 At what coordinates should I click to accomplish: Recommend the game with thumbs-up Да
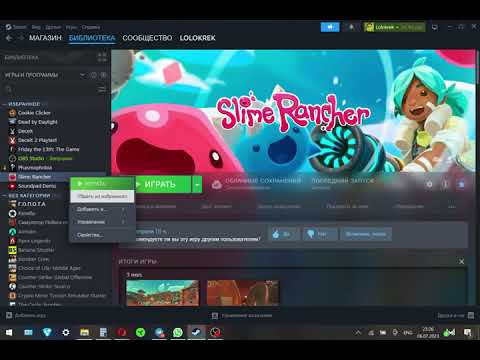284,234
